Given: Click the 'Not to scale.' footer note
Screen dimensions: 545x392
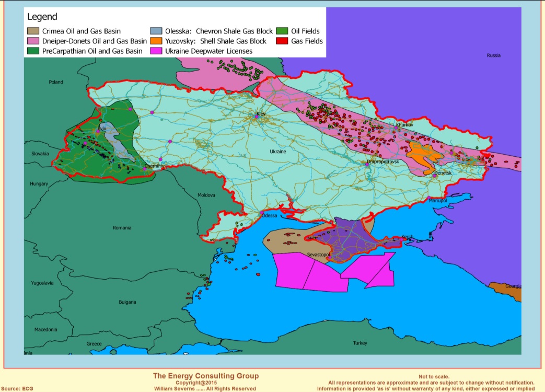Looking at the screenshot, I should (x=434, y=376).
